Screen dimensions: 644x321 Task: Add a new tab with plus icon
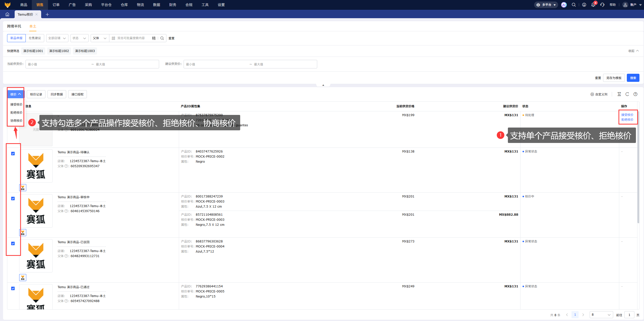[47, 14]
